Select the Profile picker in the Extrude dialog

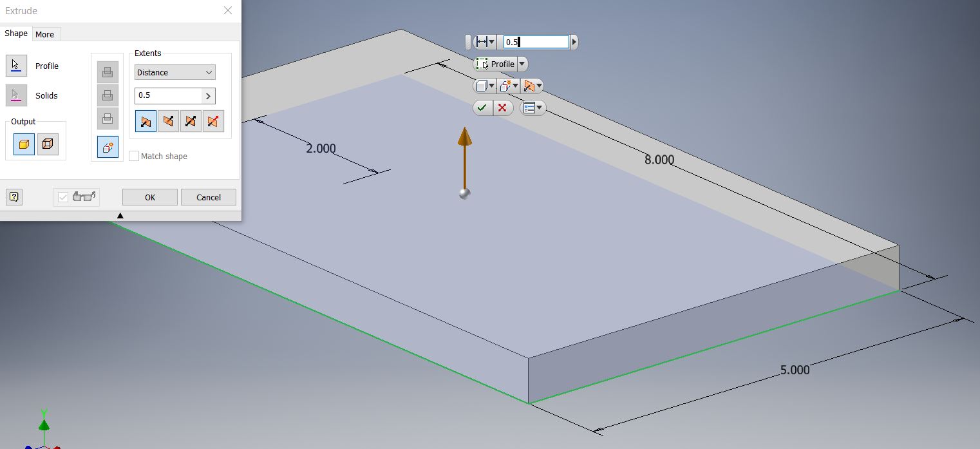tap(16, 65)
